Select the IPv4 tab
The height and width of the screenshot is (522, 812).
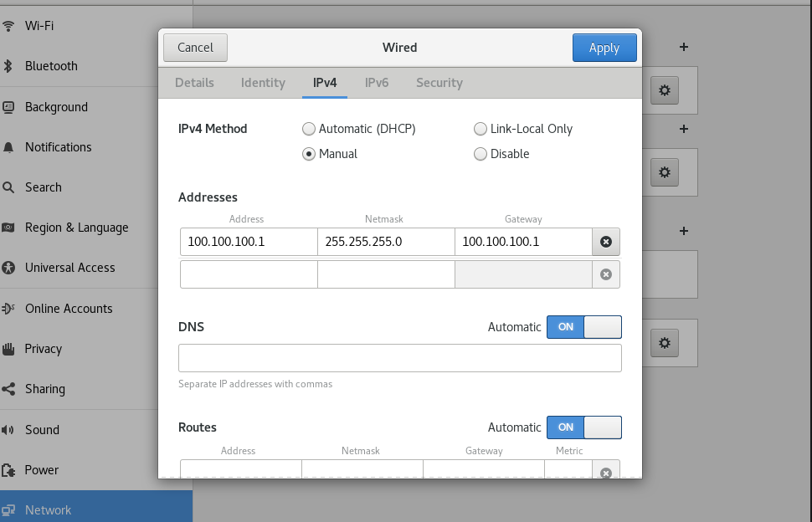tap(325, 83)
